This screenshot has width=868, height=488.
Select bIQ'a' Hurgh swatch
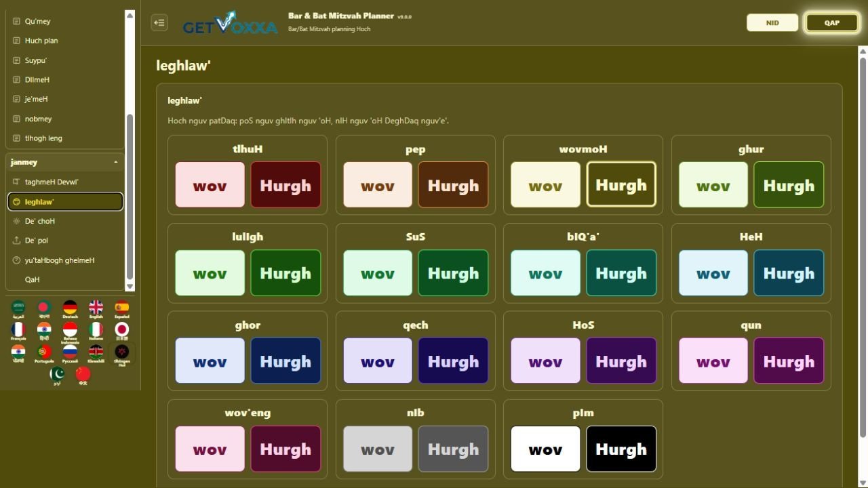[621, 273]
